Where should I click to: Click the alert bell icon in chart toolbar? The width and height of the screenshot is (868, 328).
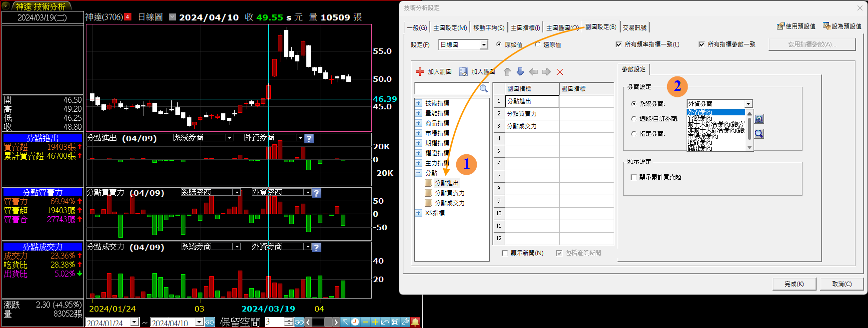[x=415, y=322]
